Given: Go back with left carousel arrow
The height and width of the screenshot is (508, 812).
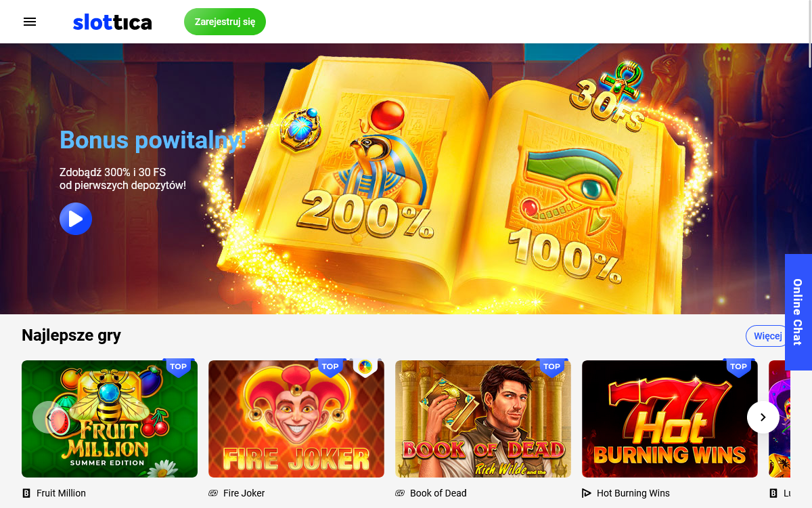Looking at the screenshot, I should point(49,417).
